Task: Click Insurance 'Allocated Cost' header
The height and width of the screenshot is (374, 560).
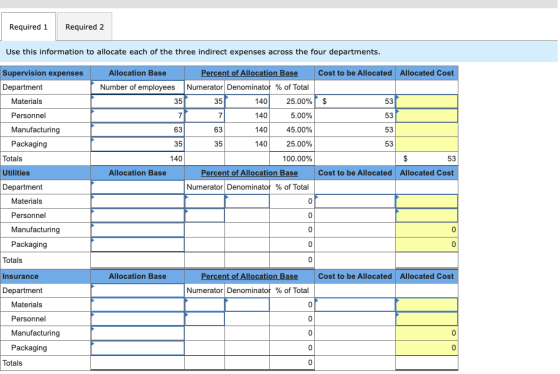Action: [x=427, y=276]
